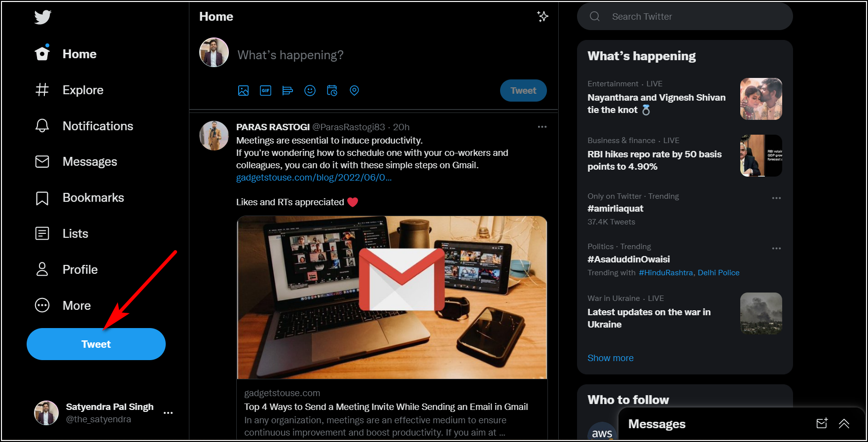
Task: Schedule tweet with the calendar icon
Action: pos(332,91)
